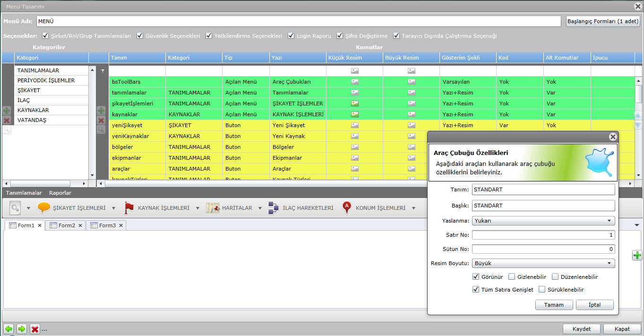Click the İptal button
This screenshot has height=336, width=644.
tap(595, 305)
